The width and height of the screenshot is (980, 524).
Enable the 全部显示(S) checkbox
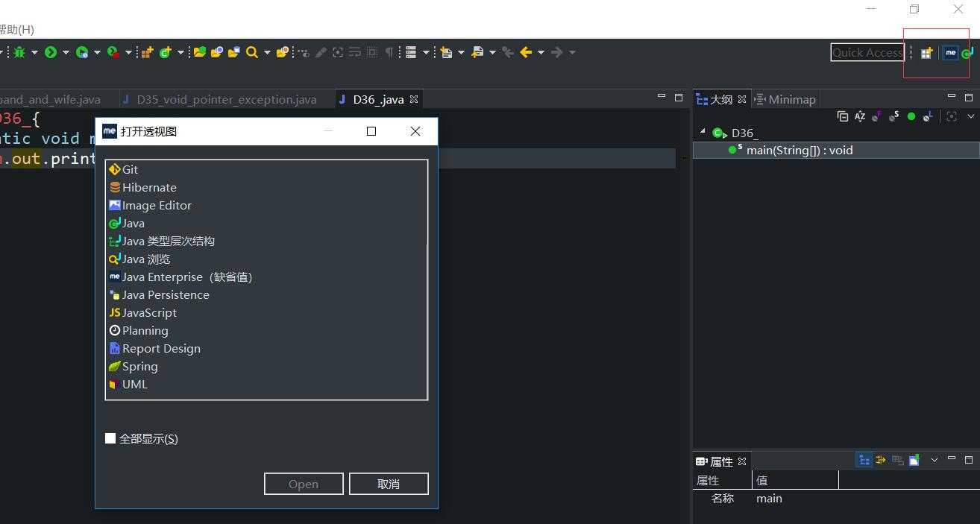[110, 438]
